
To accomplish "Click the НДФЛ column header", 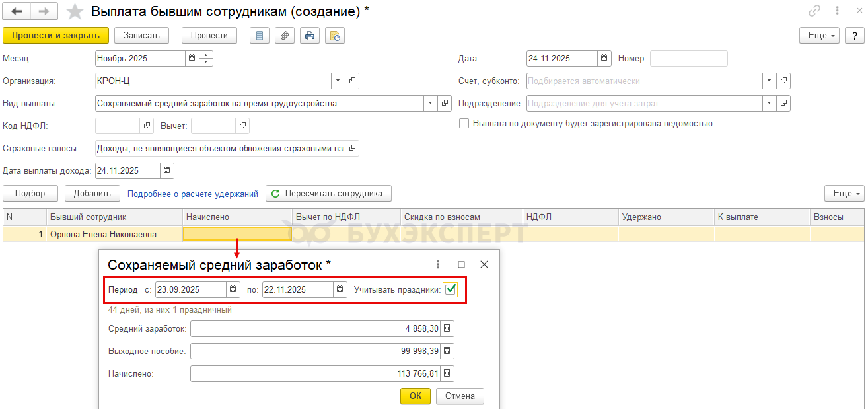I will coord(570,217).
